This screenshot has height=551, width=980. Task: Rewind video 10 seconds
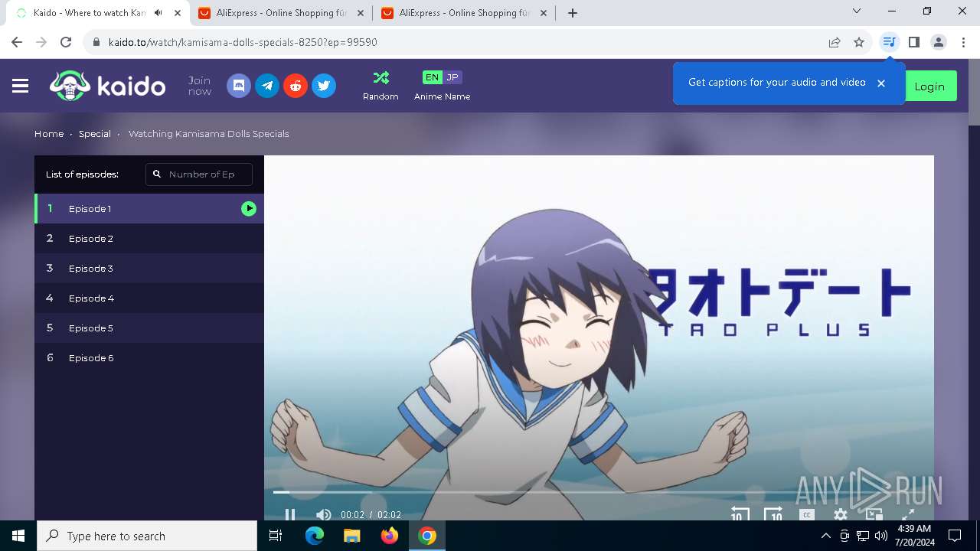(739, 514)
